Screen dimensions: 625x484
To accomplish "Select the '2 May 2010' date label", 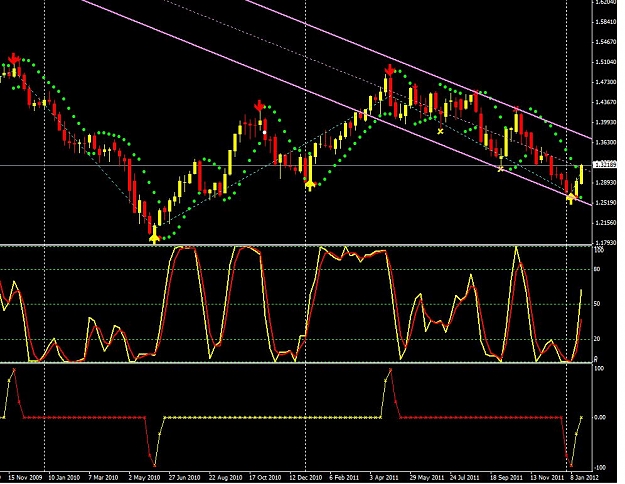I will tap(144, 477).
